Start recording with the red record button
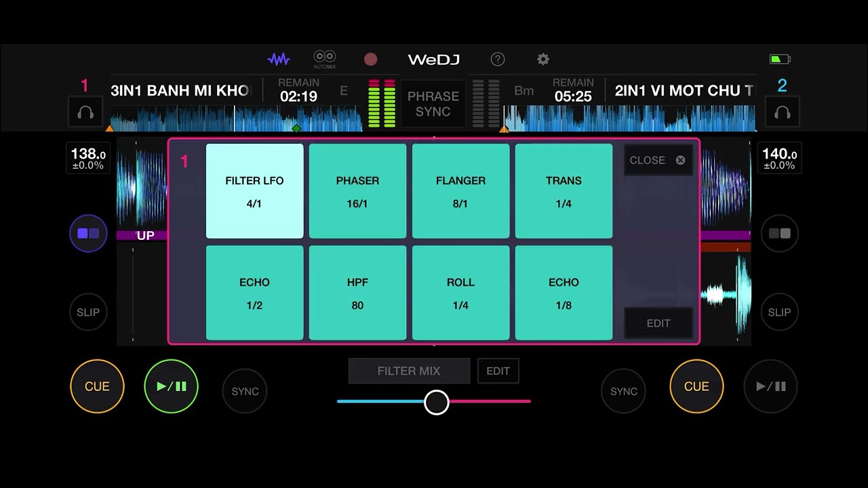 coord(370,60)
